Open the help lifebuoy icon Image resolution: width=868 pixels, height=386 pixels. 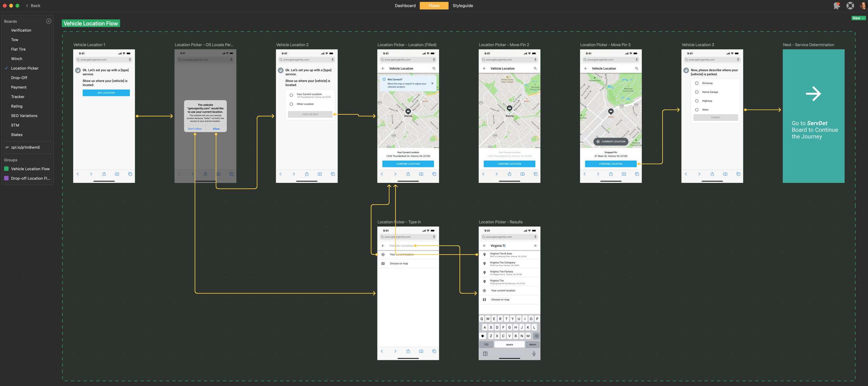click(850, 6)
